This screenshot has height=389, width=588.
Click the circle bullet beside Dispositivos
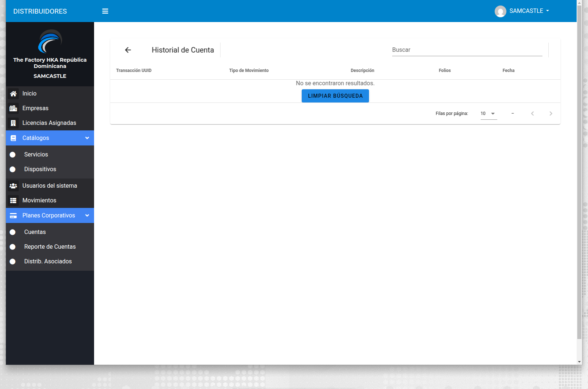[12, 169]
